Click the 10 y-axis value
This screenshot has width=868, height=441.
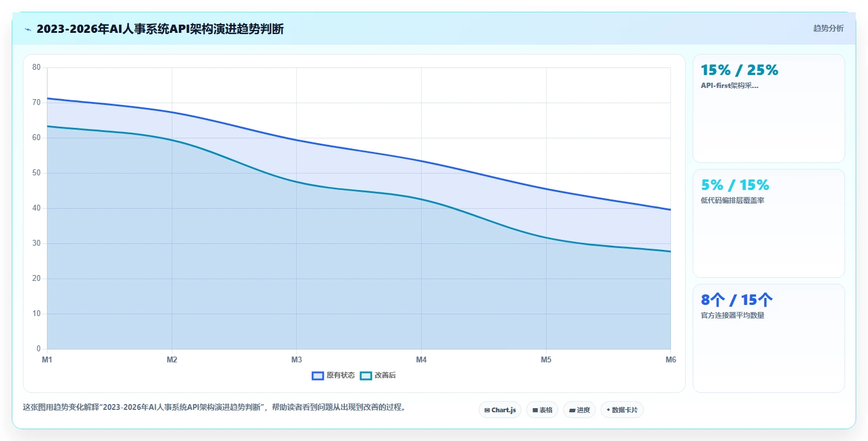click(x=36, y=314)
